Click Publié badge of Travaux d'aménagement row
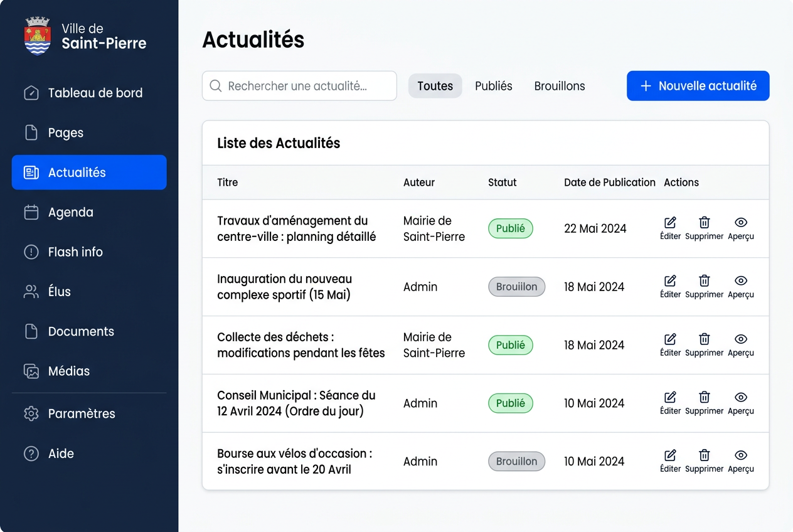793x532 pixels. click(511, 228)
